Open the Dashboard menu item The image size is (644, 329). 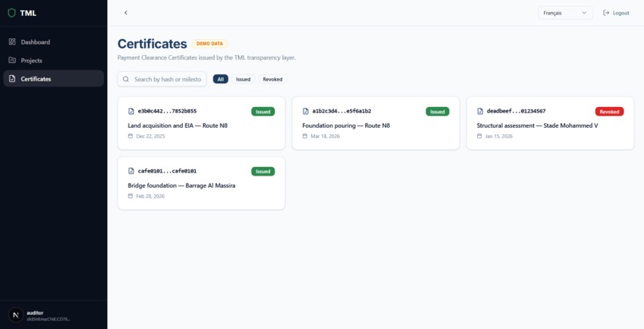click(54, 42)
